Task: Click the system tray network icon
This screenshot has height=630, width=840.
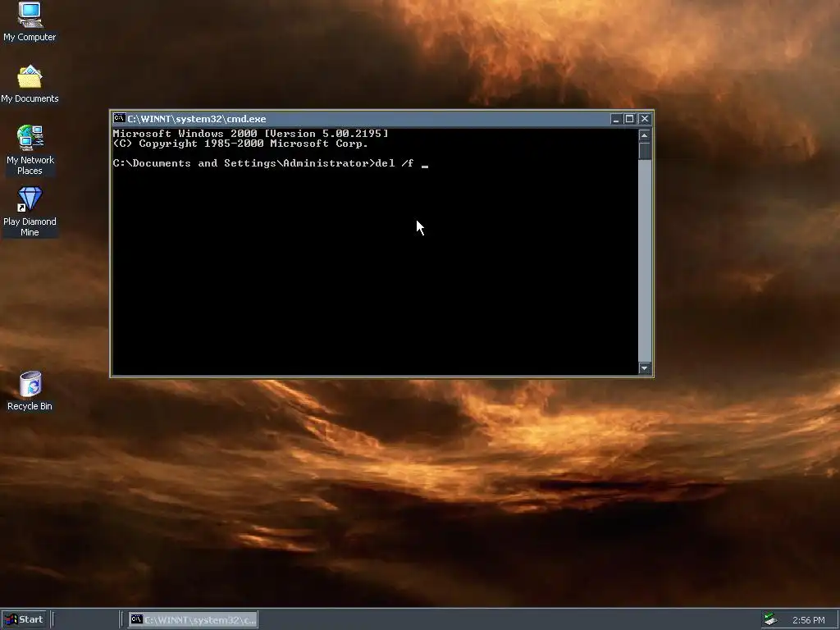Action: [x=771, y=619]
